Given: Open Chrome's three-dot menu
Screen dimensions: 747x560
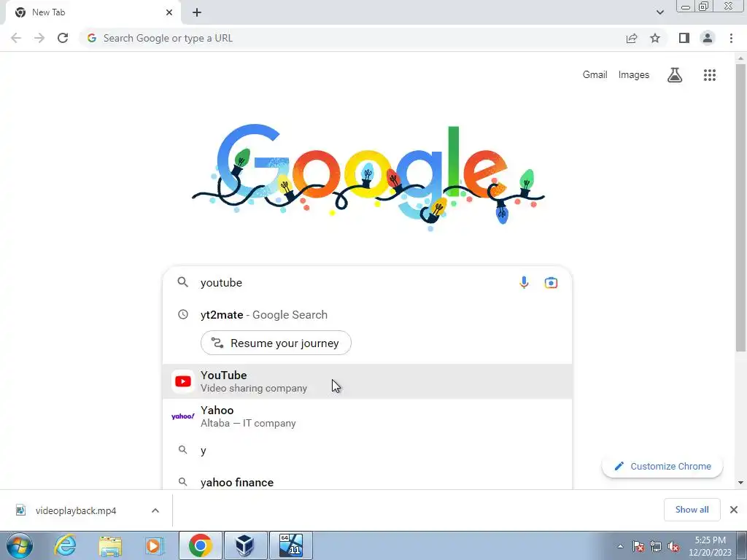Looking at the screenshot, I should 731,38.
